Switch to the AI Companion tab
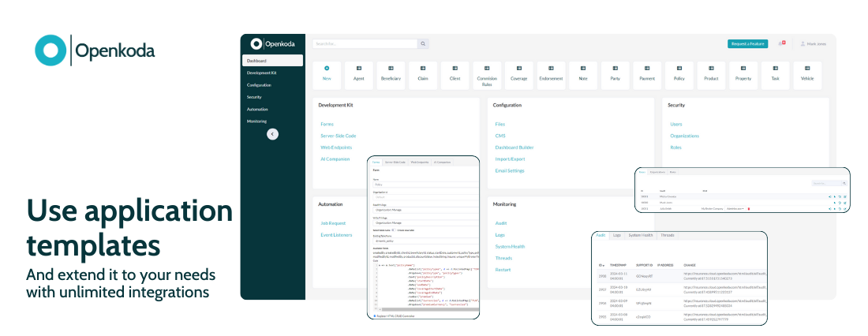 pos(443,162)
